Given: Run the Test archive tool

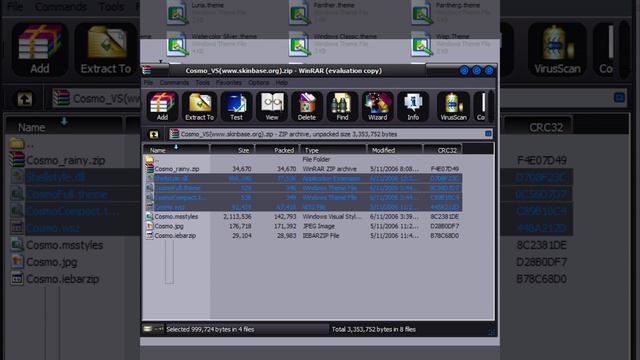Looking at the screenshot, I should (236, 107).
